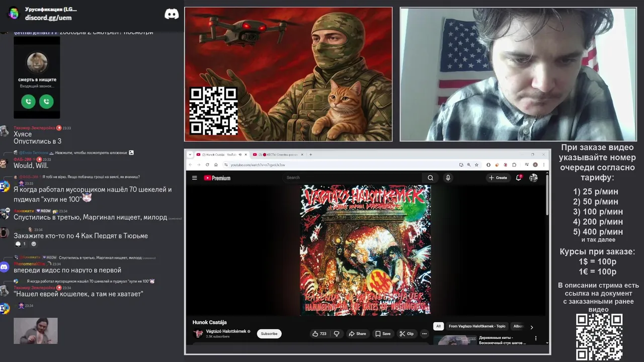Open the zoom magnifier icon in address bar
644x362 pixels.
pos(469,165)
